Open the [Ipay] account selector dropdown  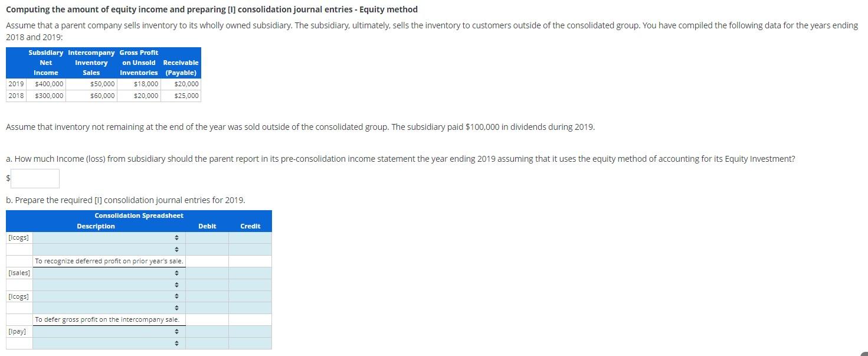tap(176, 331)
